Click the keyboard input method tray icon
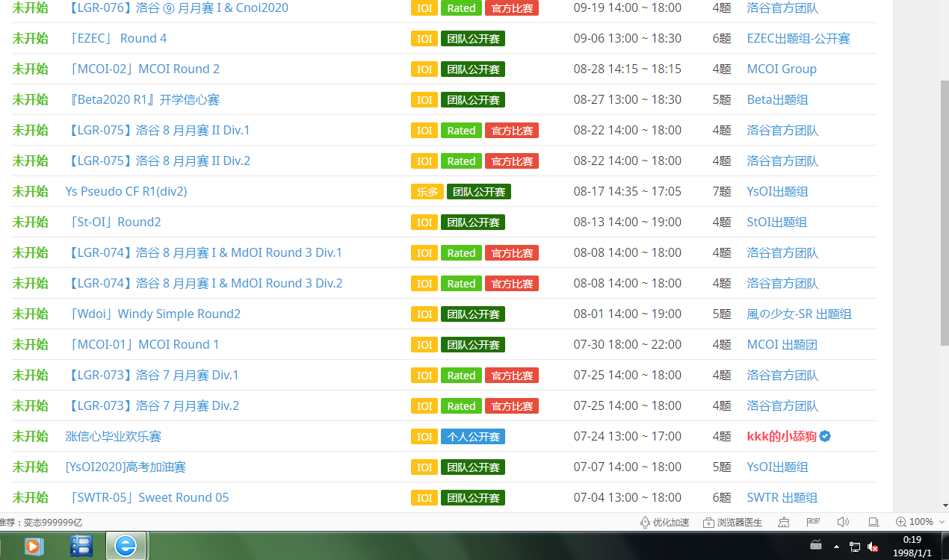The height and width of the screenshot is (560, 949). coord(816,547)
